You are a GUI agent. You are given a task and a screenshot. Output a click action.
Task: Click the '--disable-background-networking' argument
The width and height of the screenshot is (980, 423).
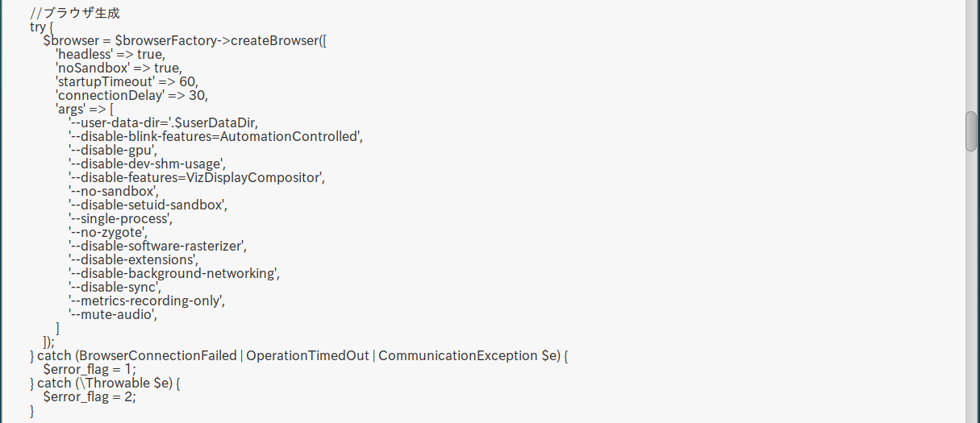click(x=174, y=273)
